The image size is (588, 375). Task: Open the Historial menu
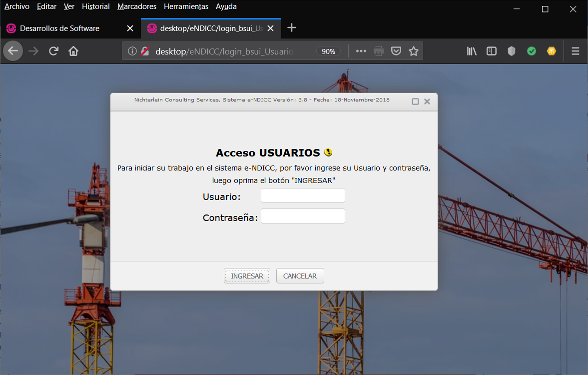click(95, 6)
